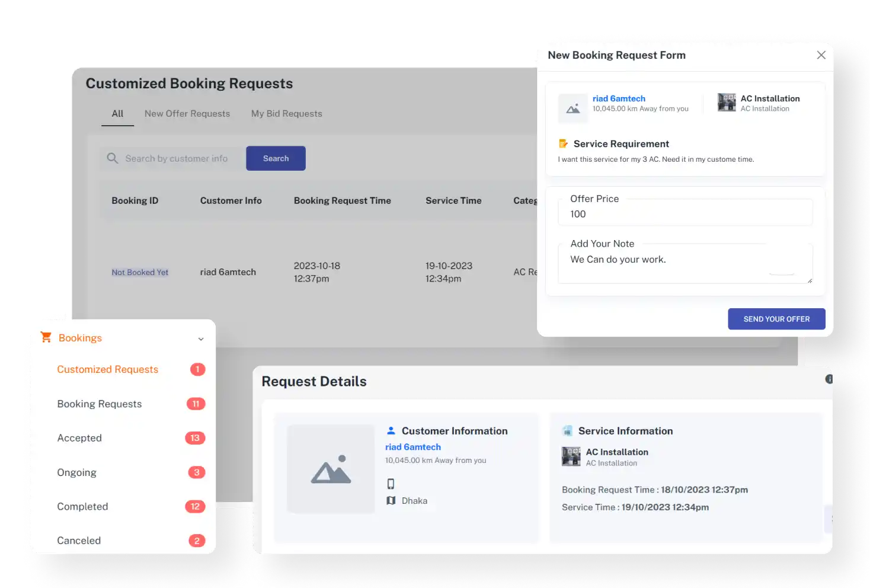Viewport: 870px width, 588px height.
Task: Click customer image placeholder in request form
Action: point(573,108)
